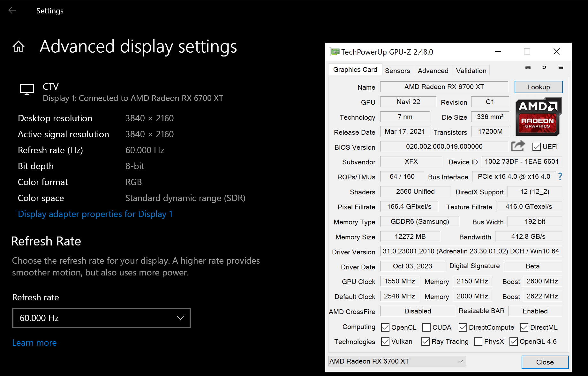Click the Advanced display settings heading
The image size is (588, 376).
click(x=138, y=47)
